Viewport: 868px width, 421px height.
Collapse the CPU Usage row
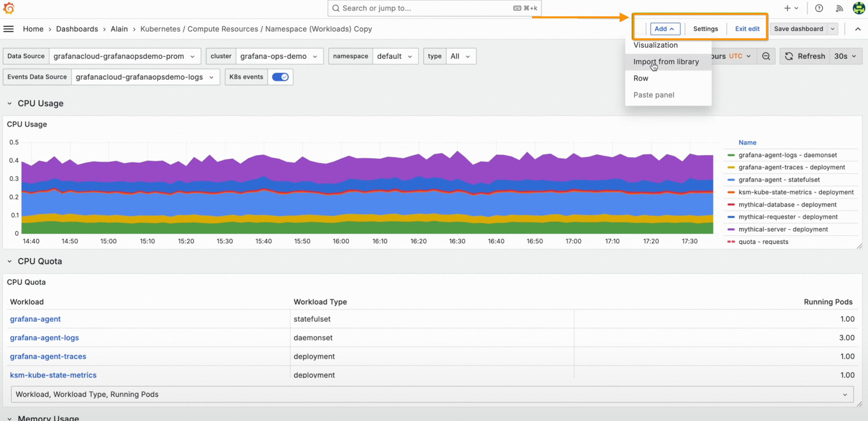tap(9, 104)
